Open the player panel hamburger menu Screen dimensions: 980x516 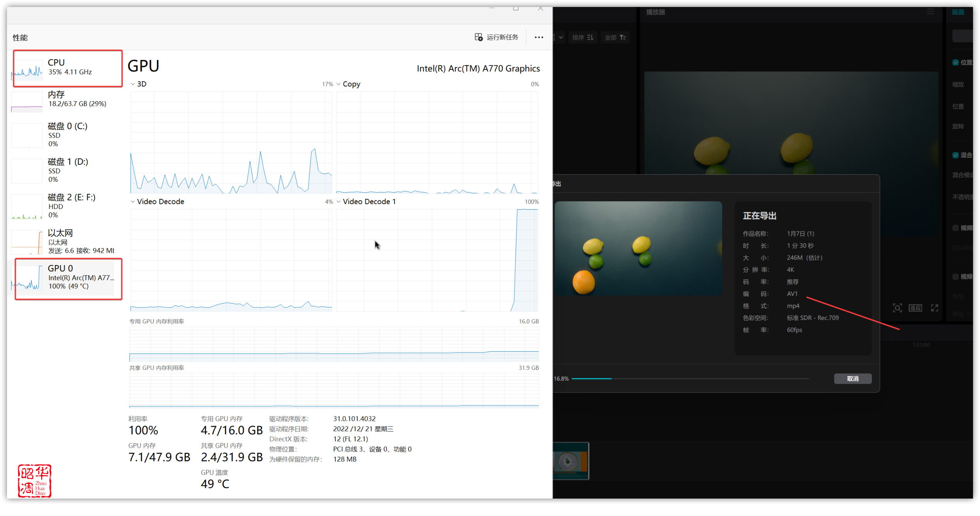click(930, 12)
